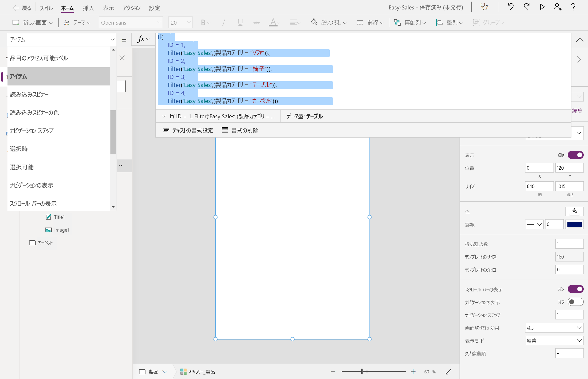Click the 再配列 reorder icon
The height and width of the screenshot is (379, 588).
pos(397,22)
